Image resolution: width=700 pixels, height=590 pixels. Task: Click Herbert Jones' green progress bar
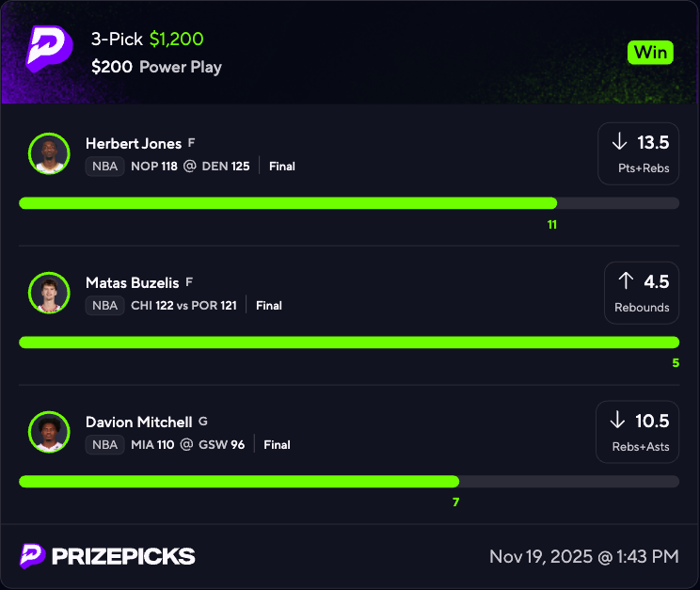click(x=288, y=203)
